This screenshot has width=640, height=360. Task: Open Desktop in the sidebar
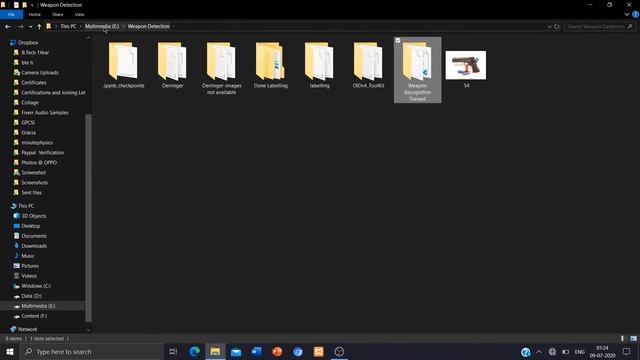31,226
